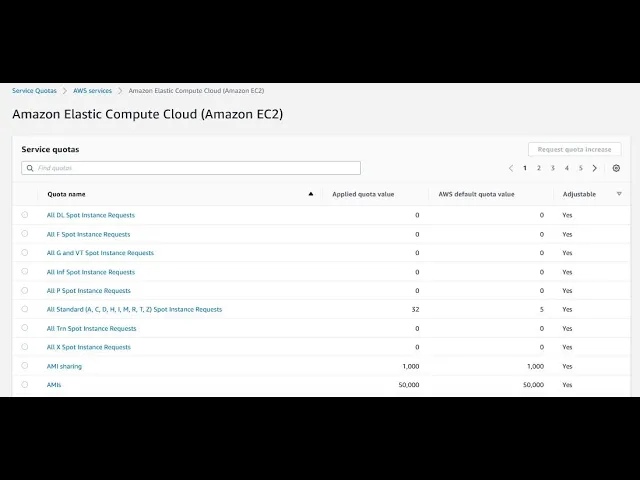This screenshot has width=640, height=480.
Task: Click search magnifier icon in Find quotas
Action: pyautogui.click(x=30, y=168)
